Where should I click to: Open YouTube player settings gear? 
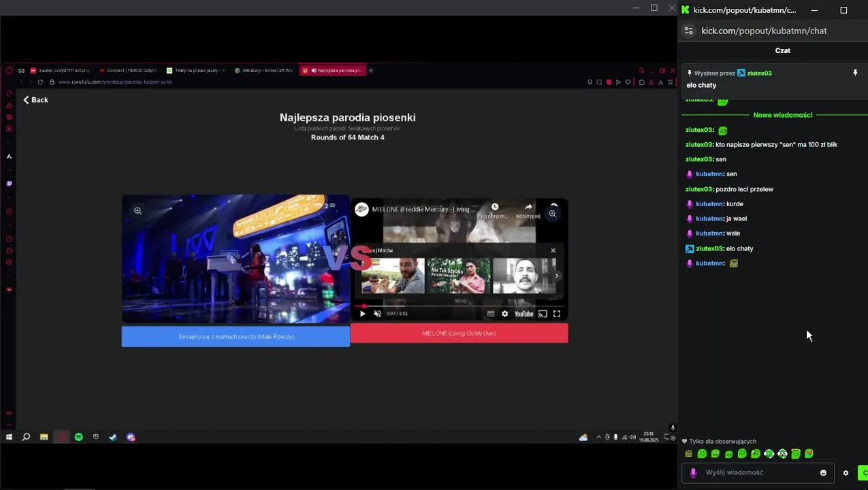(x=504, y=314)
